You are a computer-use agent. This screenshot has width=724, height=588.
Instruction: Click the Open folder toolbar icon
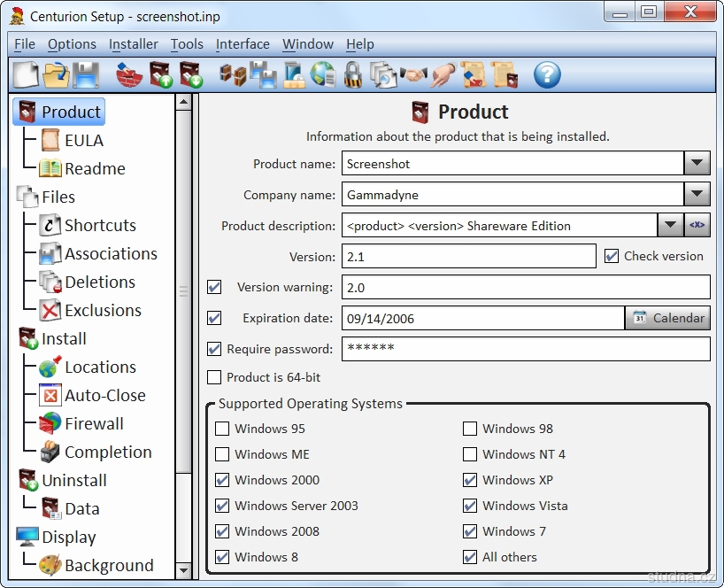tap(56, 74)
